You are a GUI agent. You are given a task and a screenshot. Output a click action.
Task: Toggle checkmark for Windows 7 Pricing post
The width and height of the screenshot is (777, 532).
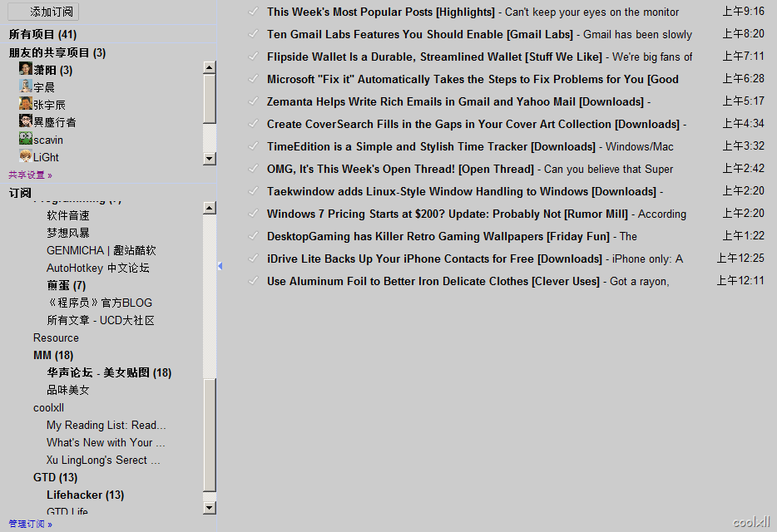[x=253, y=213]
